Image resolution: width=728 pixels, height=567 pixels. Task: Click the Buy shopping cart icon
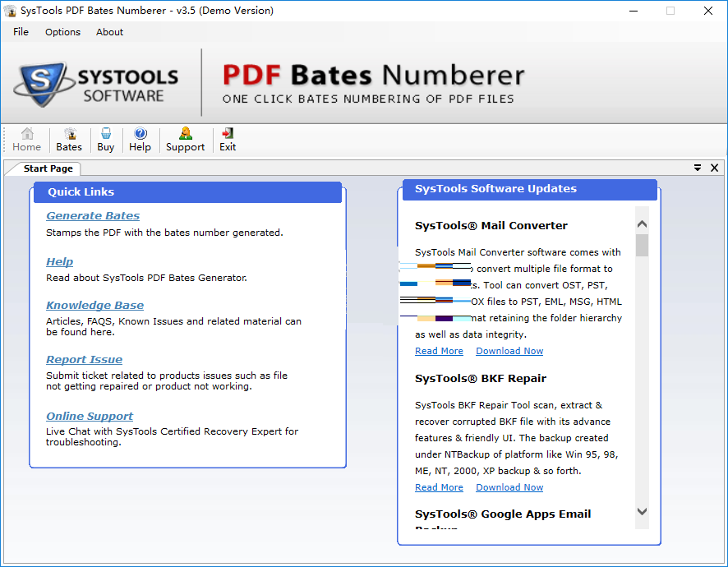pyautogui.click(x=106, y=140)
